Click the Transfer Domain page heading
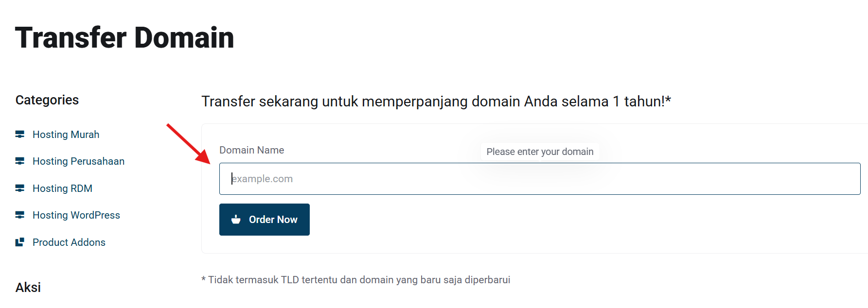 (x=124, y=38)
